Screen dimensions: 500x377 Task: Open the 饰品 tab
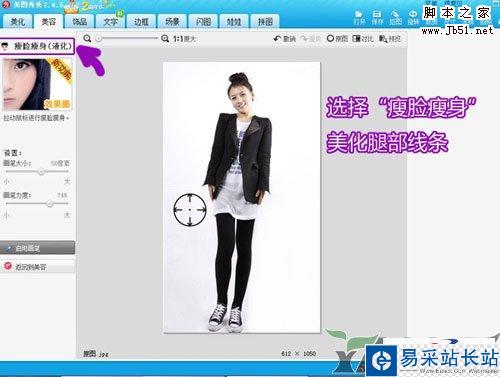79,21
